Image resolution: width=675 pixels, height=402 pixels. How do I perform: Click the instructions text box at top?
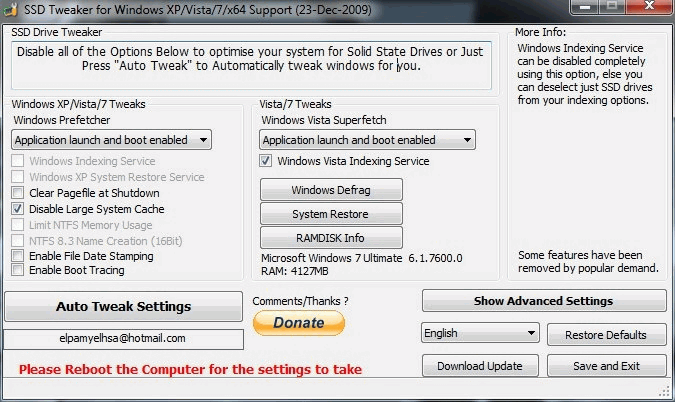[251, 65]
